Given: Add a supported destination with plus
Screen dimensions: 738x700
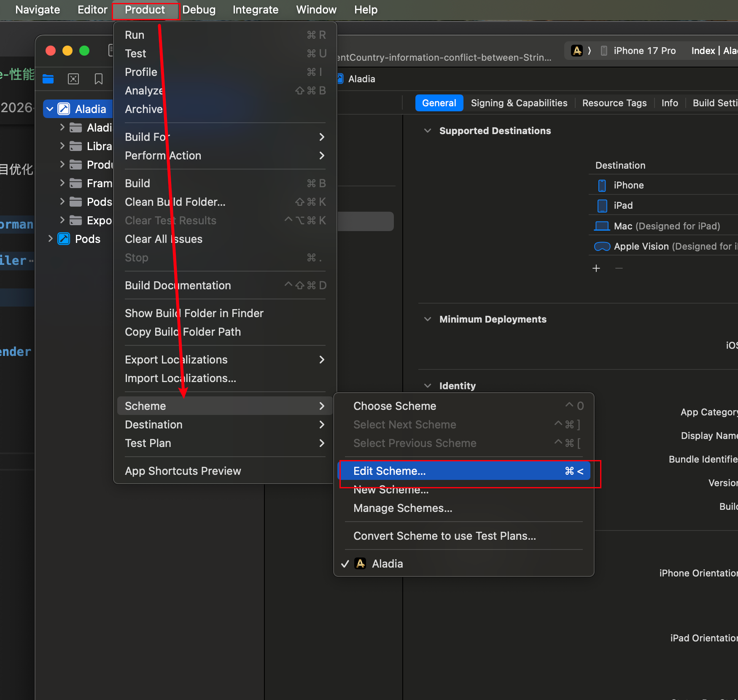Looking at the screenshot, I should [x=596, y=268].
